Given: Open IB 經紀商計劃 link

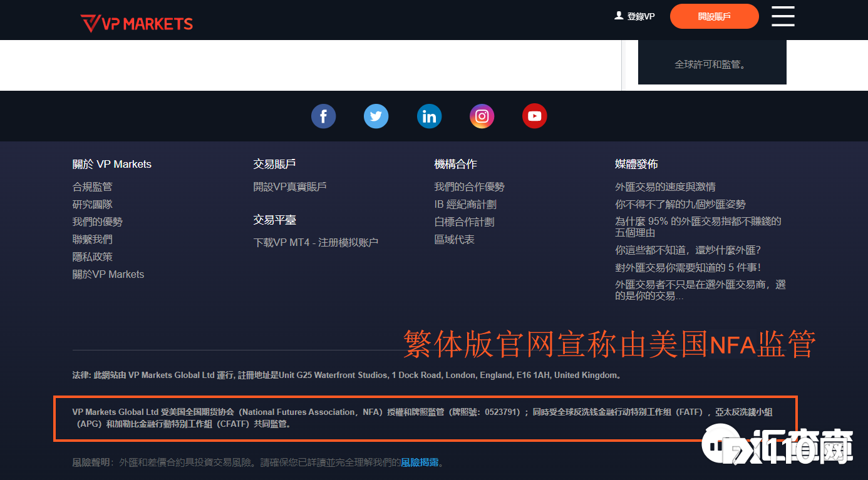Looking at the screenshot, I should click(465, 204).
